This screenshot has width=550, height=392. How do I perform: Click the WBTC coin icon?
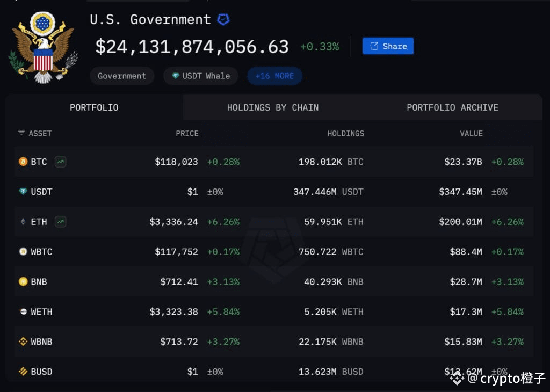[23, 251]
